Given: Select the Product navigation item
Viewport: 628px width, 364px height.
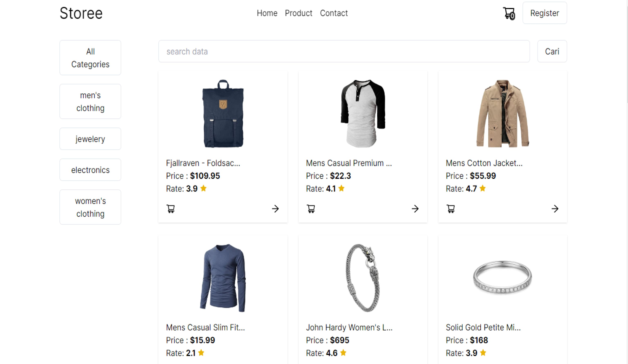Looking at the screenshot, I should coord(298,13).
